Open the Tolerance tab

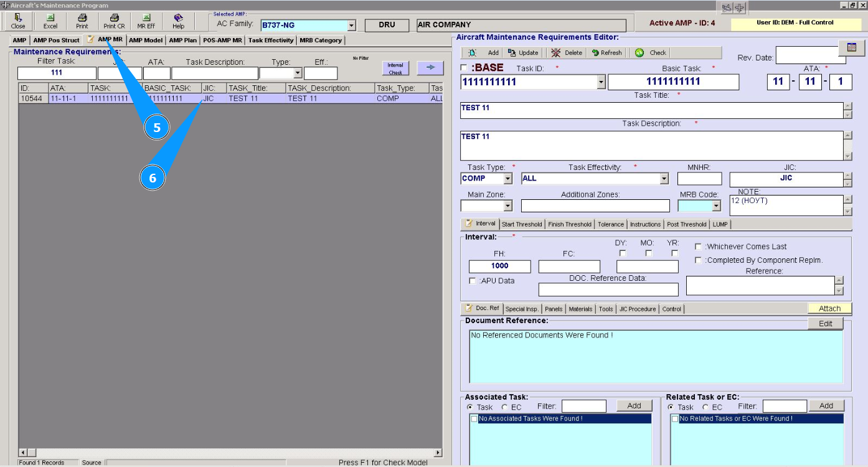pyautogui.click(x=610, y=224)
